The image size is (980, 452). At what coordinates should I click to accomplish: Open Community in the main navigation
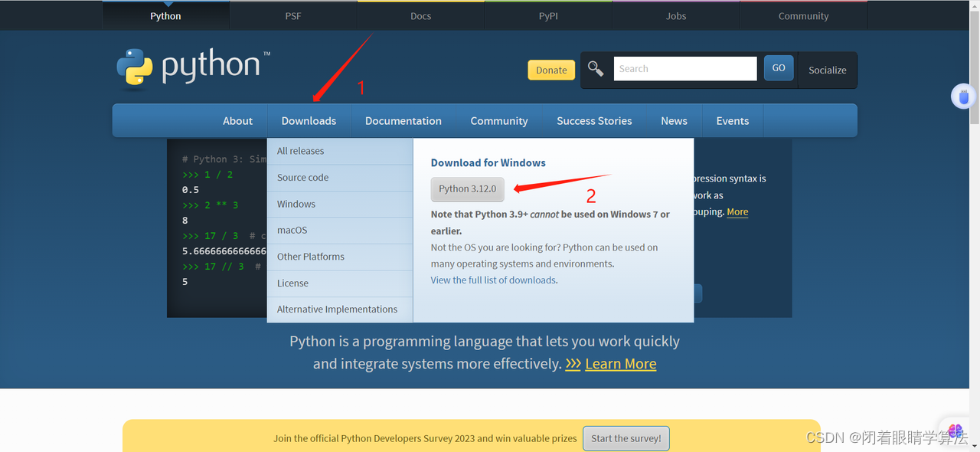[x=499, y=121]
